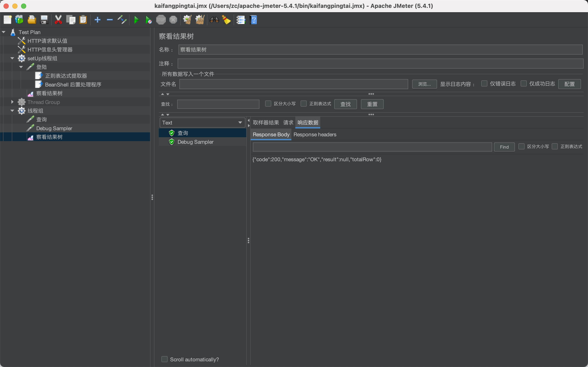The image size is (588, 367).
Task: Open the Help question mark icon
Action: (x=253, y=20)
